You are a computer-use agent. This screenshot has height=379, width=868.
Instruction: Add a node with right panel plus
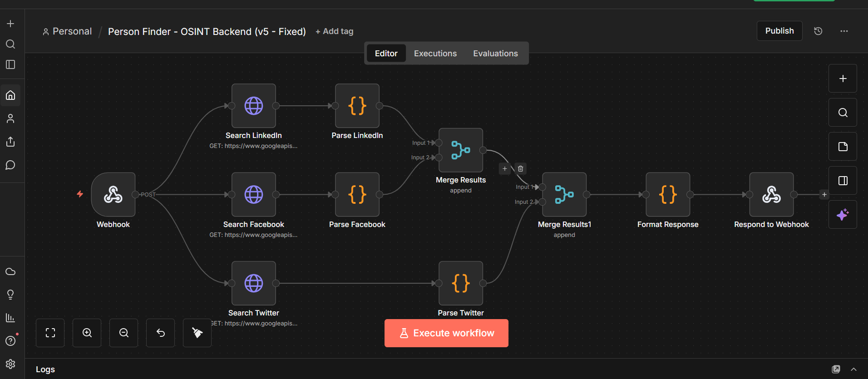[843, 79]
